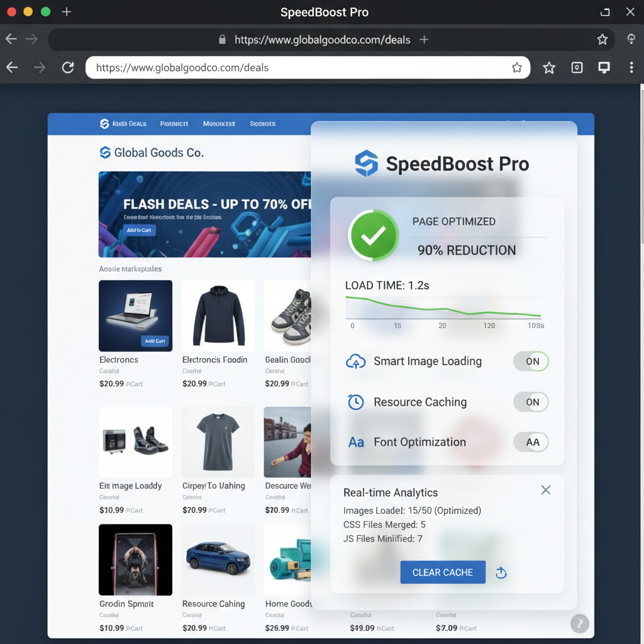Go forward using the lower toolbar forward arrow
This screenshot has height=644, width=644.
click(x=40, y=67)
